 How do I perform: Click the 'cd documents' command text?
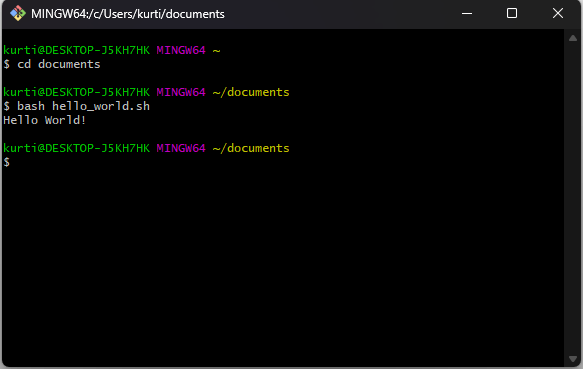[x=59, y=64]
